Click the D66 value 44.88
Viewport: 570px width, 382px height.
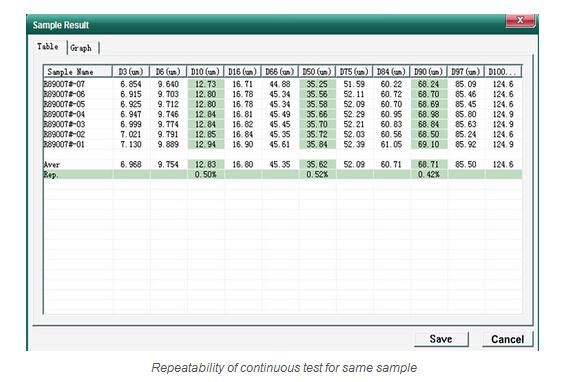pyautogui.click(x=280, y=84)
